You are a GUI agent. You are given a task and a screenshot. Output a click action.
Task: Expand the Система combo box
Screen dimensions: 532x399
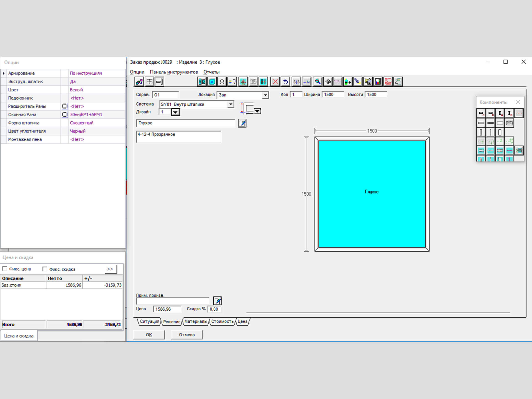pos(231,104)
